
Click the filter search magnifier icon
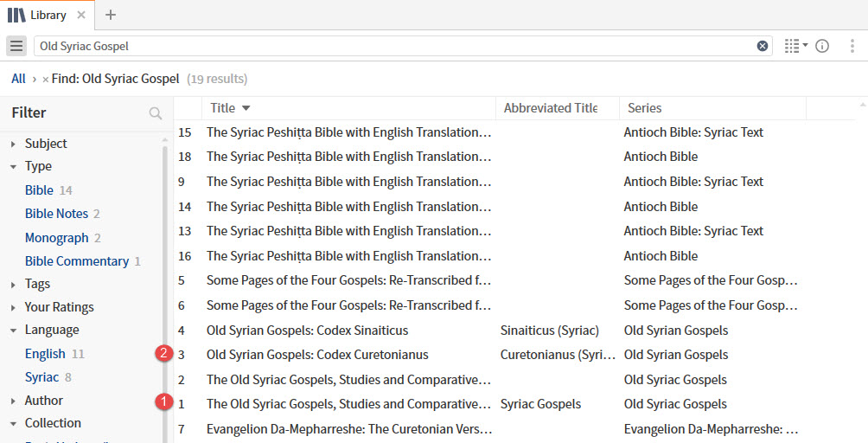click(156, 113)
